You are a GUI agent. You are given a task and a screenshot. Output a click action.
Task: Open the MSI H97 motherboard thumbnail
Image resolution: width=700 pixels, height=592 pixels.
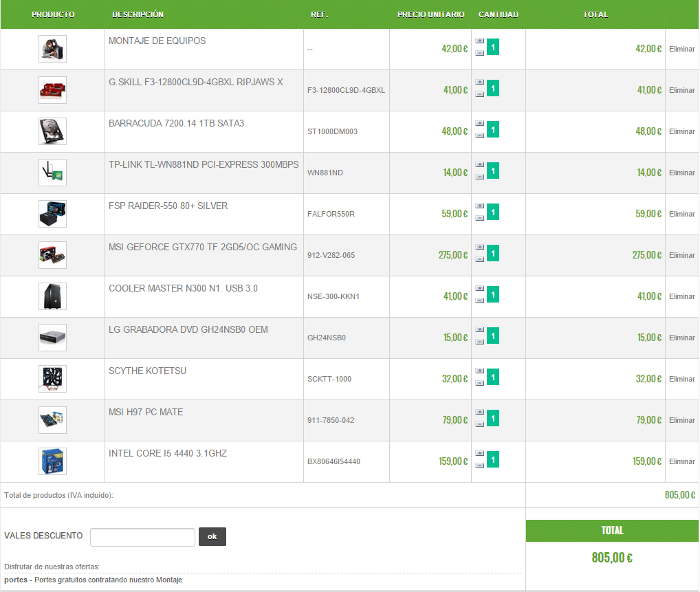click(x=53, y=421)
